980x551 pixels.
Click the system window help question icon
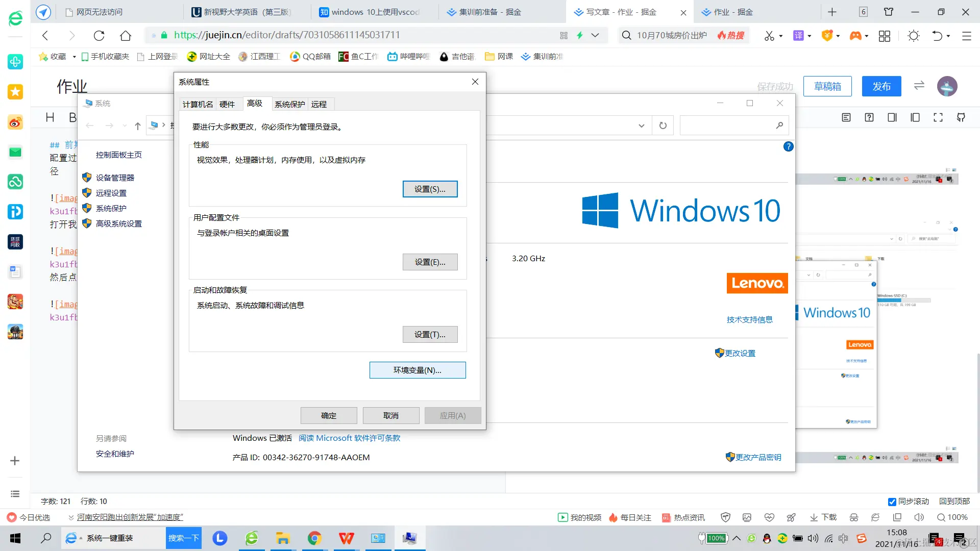tap(788, 147)
